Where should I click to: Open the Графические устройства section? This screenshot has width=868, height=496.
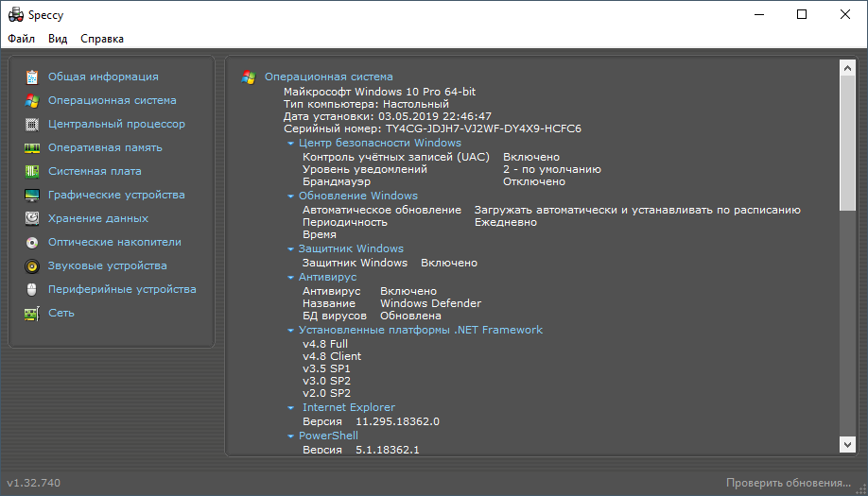(x=116, y=195)
